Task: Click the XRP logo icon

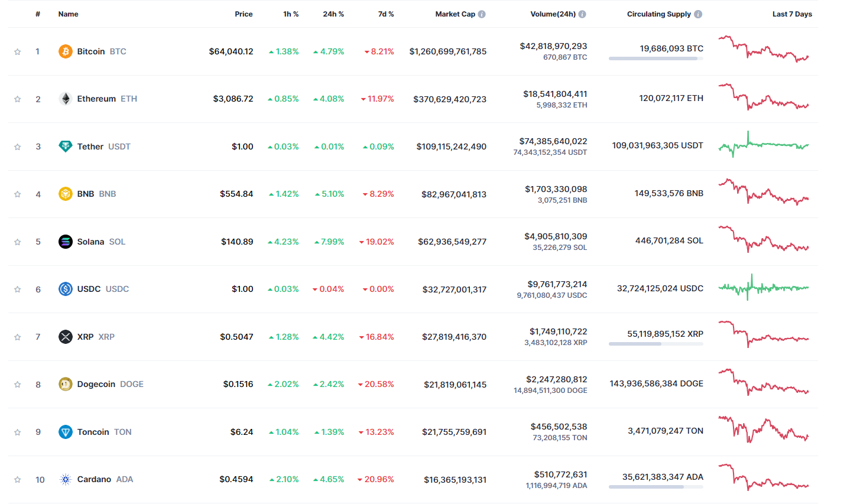Action: coord(66,337)
